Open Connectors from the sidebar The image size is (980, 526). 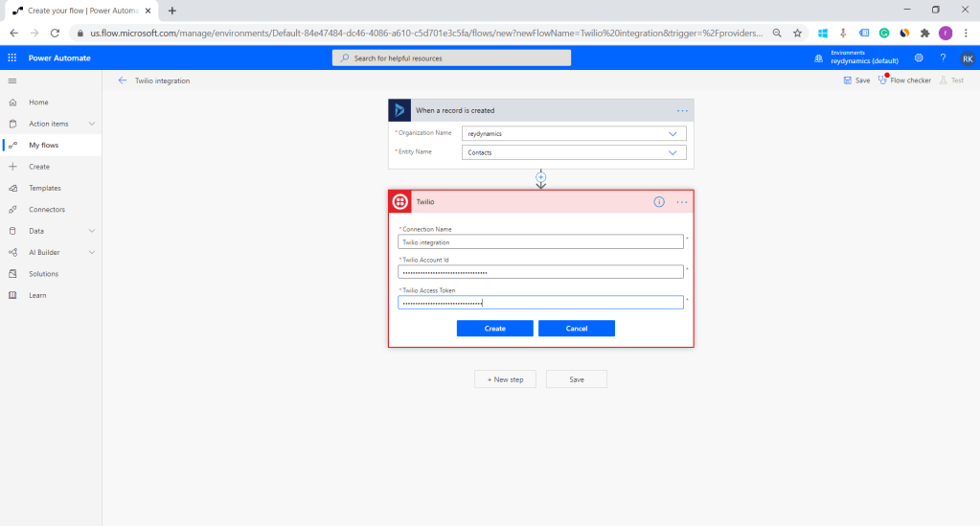(x=47, y=209)
